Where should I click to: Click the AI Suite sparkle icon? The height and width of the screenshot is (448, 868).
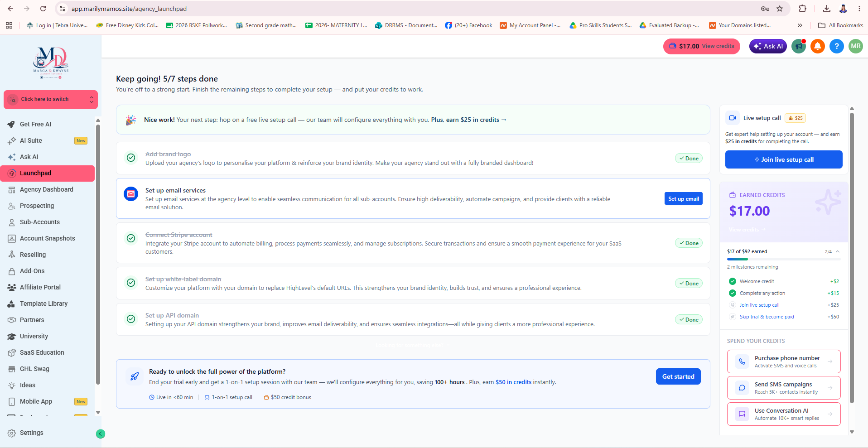pyautogui.click(x=12, y=140)
